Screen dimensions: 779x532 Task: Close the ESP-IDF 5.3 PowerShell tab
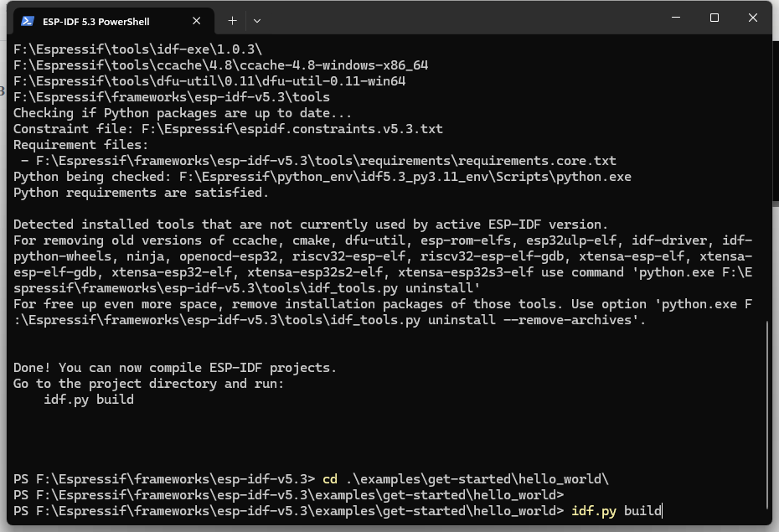click(x=197, y=21)
